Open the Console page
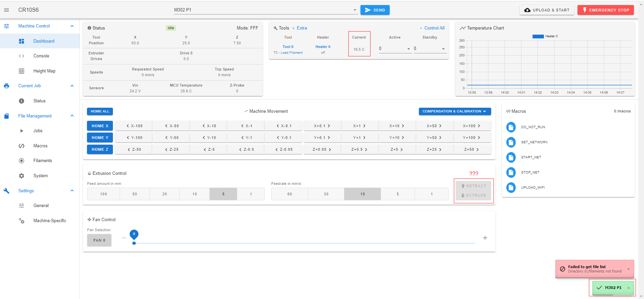 pos(40,56)
